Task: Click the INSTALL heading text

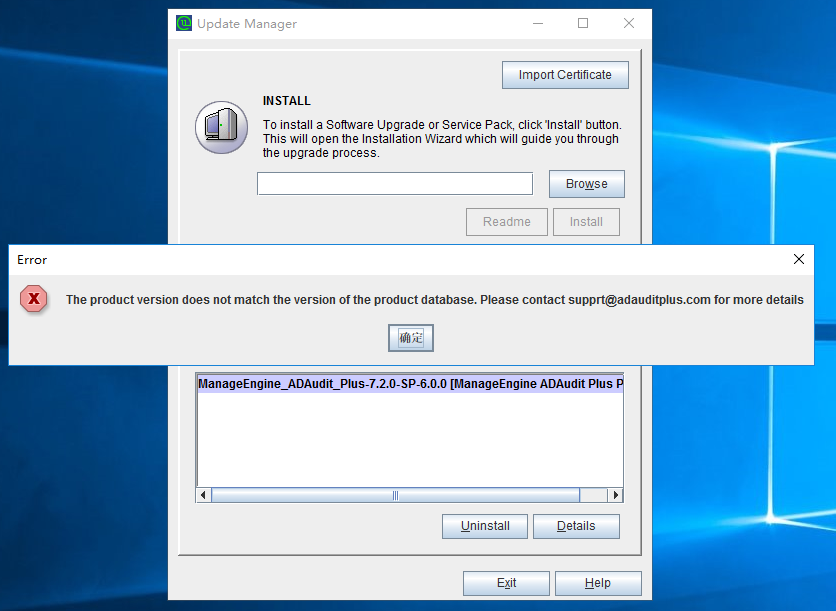Action: tap(286, 101)
